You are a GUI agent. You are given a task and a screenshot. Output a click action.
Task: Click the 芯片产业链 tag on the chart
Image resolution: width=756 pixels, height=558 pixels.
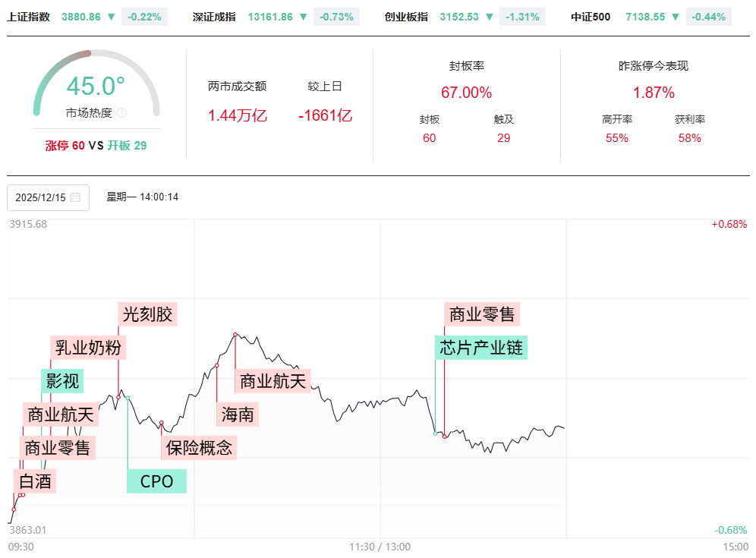(x=481, y=348)
